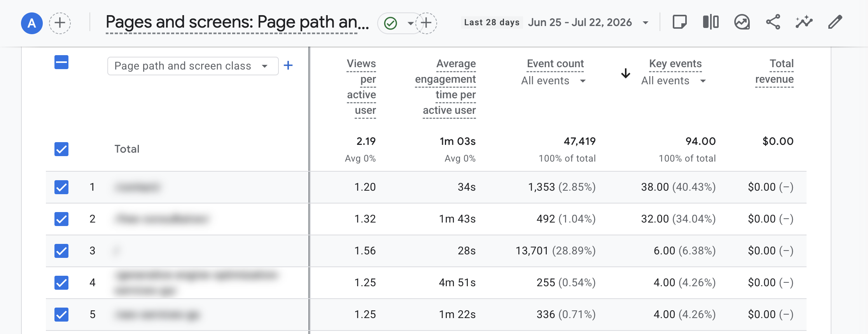The height and width of the screenshot is (334, 868).
Task: Click the total views per user value '2.19'
Action: (x=366, y=141)
